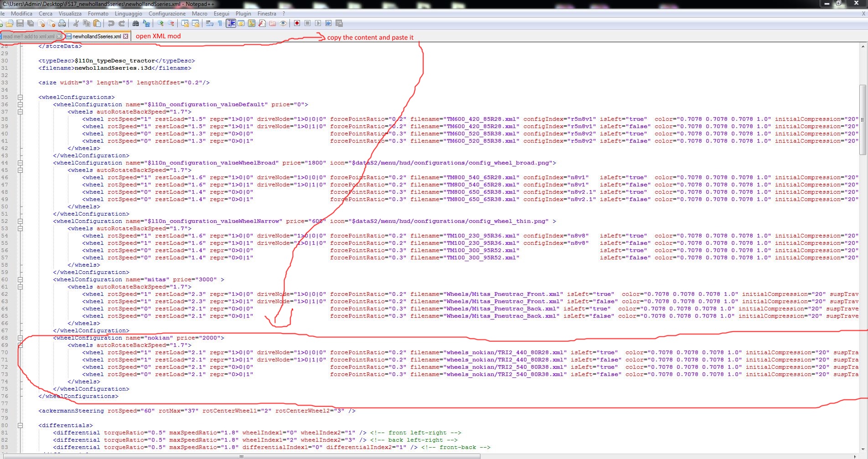Stop macro recording with the square icon
Image resolution: width=868 pixels, height=459 pixels.
307,23
